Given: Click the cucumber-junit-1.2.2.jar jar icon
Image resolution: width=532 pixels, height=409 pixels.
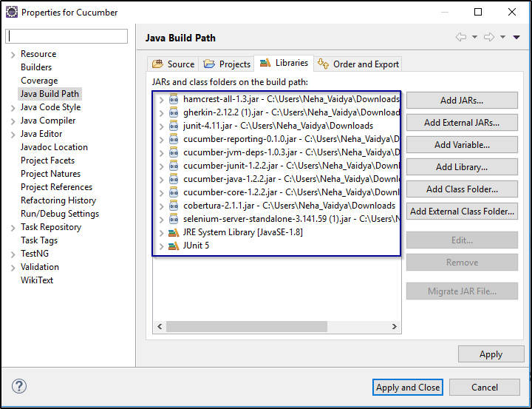Looking at the screenshot, I should tap(174, 166).
